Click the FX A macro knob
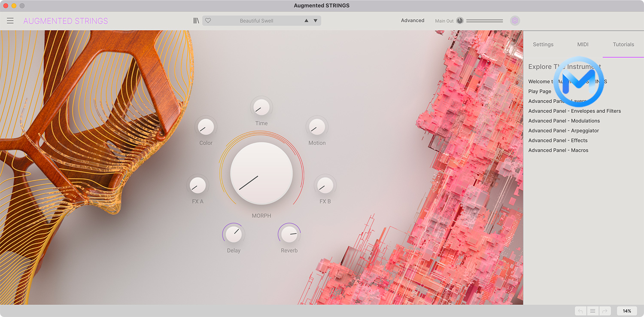 [x=197, y=185]
